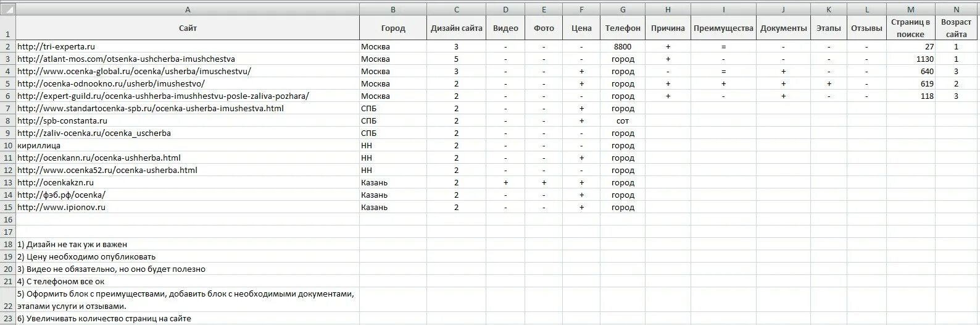980x325 pixels.
Task: Open the spb-constanta.ru link cell
Action: [x=188, y=120]
